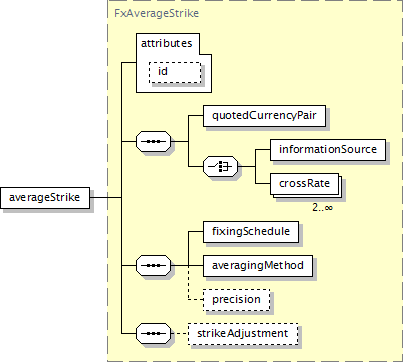Open the averagingMethod element
403x362 pixels.
258,266
